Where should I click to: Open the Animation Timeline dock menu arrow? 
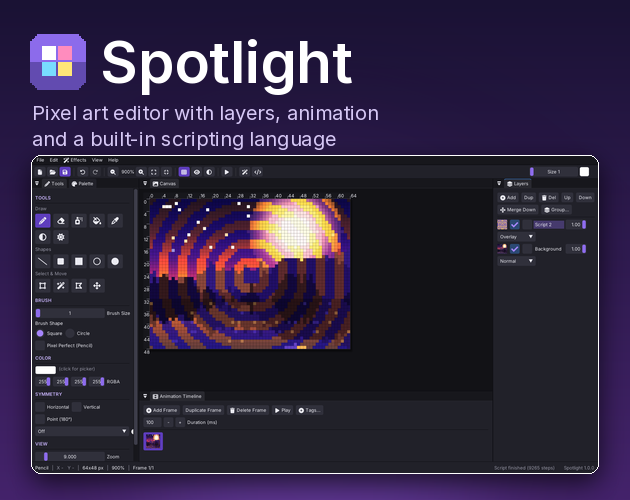[x=145, y=396]
